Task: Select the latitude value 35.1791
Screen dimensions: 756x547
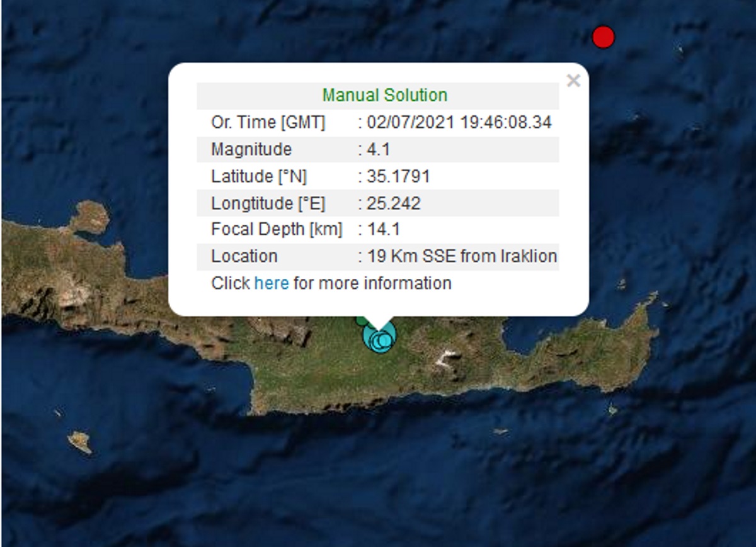Action: [398, 177]
